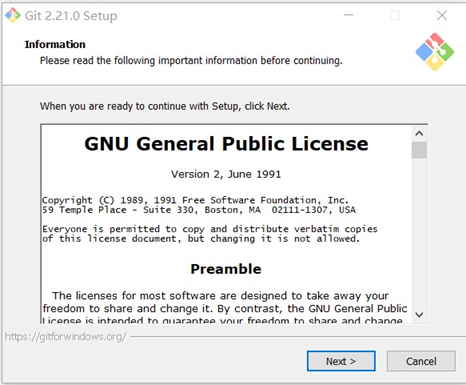Close the Git 2.21.0 Setup window
The width and height of the screenshot is (466, 385).
click(442, 15)
